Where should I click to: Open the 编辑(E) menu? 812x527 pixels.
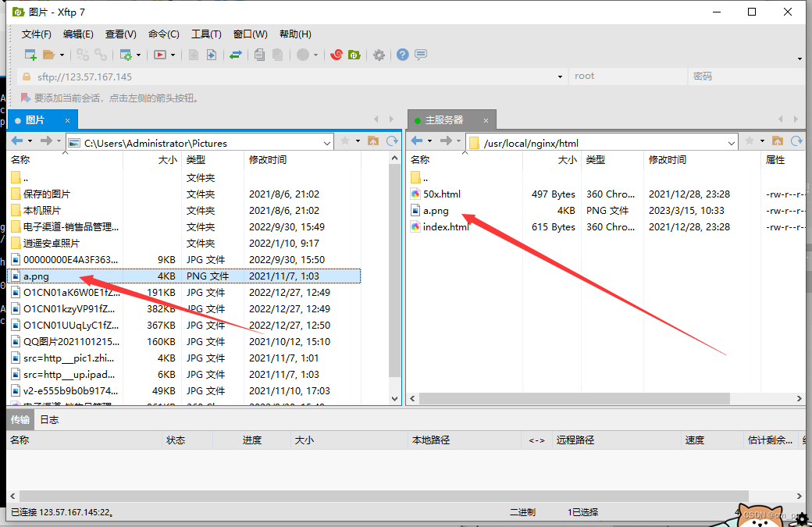(x=78, y=34)
